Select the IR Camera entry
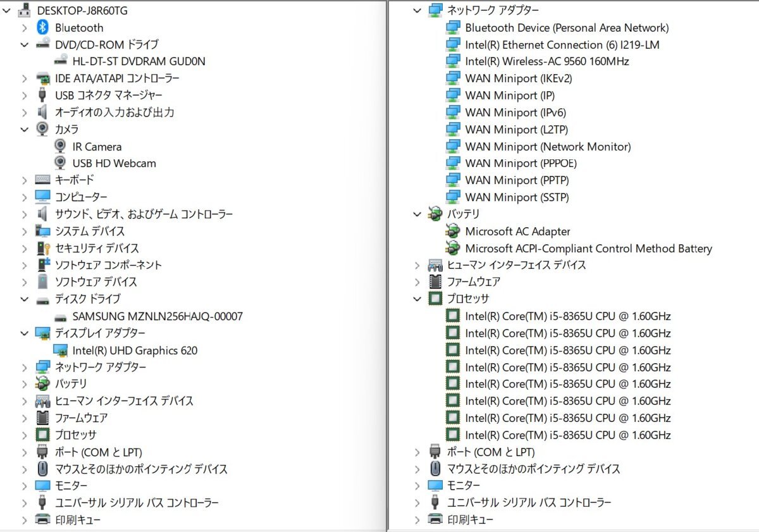759x532 pixels. pyautogui.click(x=97, y=146)
